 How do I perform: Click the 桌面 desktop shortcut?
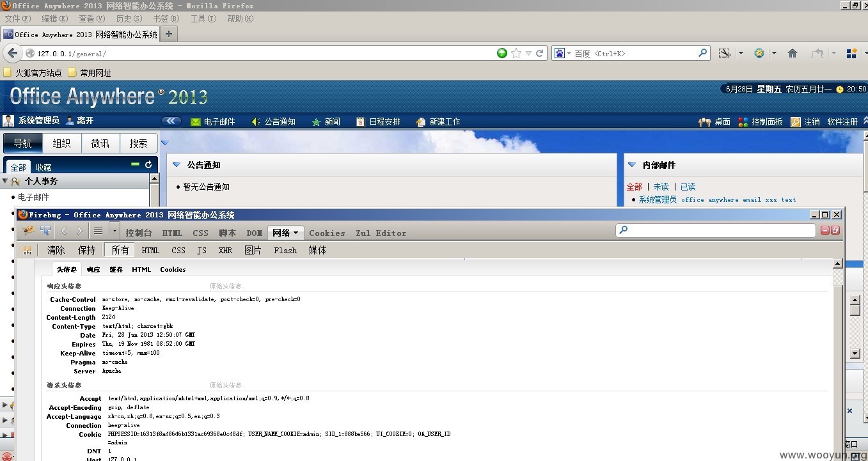pos(714,121)
